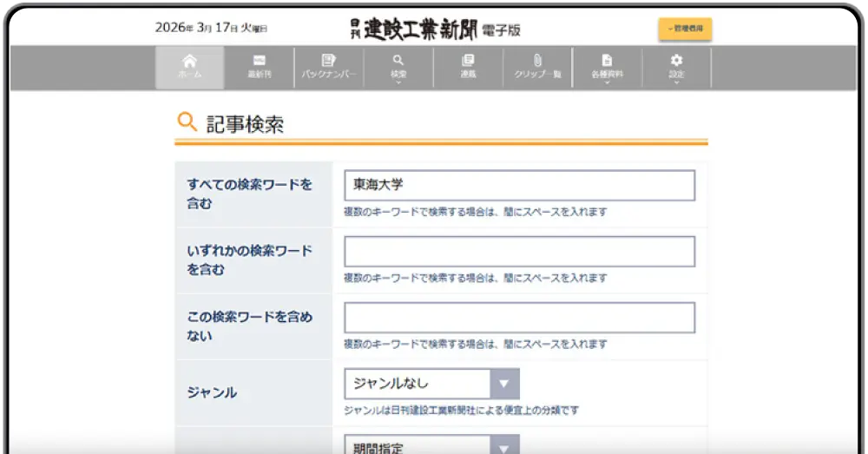The width and height of the screenshot is (868, 454).
Task: Open the 期間指定 period dropdown
Action: 417,446
